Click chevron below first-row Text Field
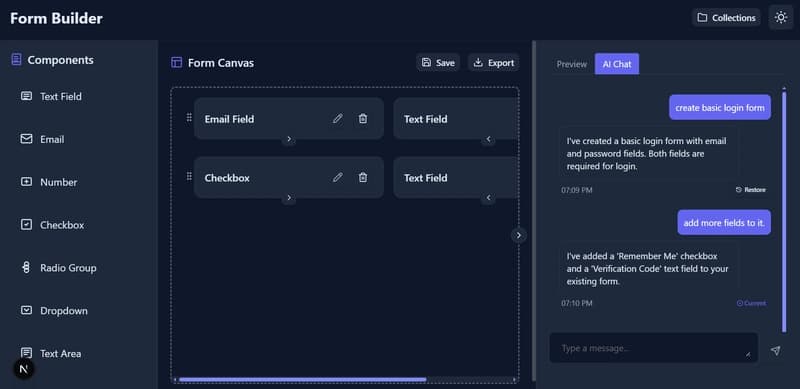Image resolution: width=800 pixels, height=389 pixels. coord(488,139)
